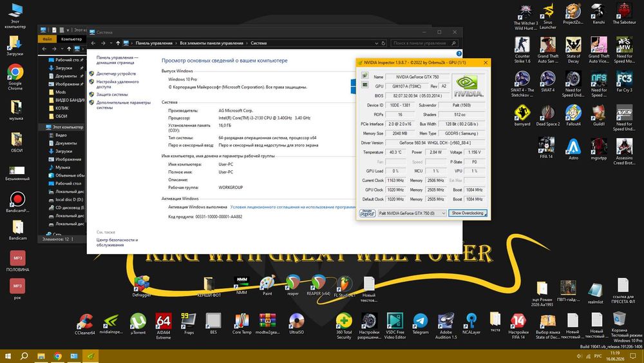
Task: Open address history dropdown in System window
Action: (x=376, y=43)
